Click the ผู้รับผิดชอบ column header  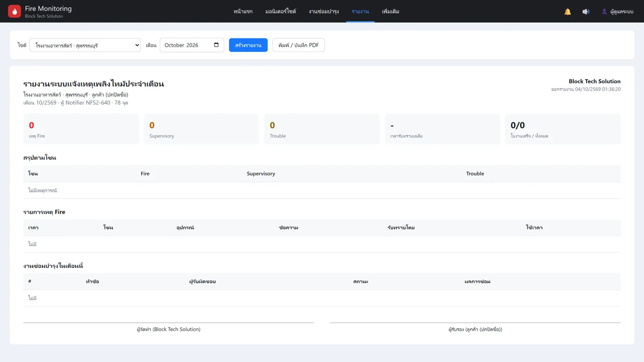tap(202, 282)
